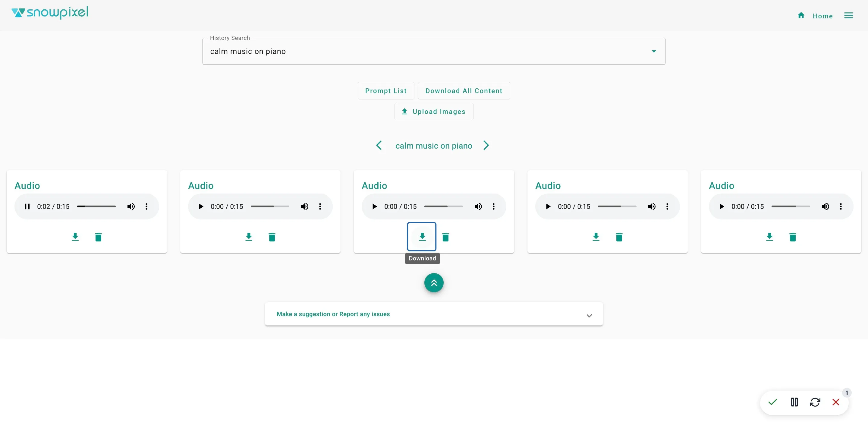Expand the suggestion or report issues panel

click(434, 314)
